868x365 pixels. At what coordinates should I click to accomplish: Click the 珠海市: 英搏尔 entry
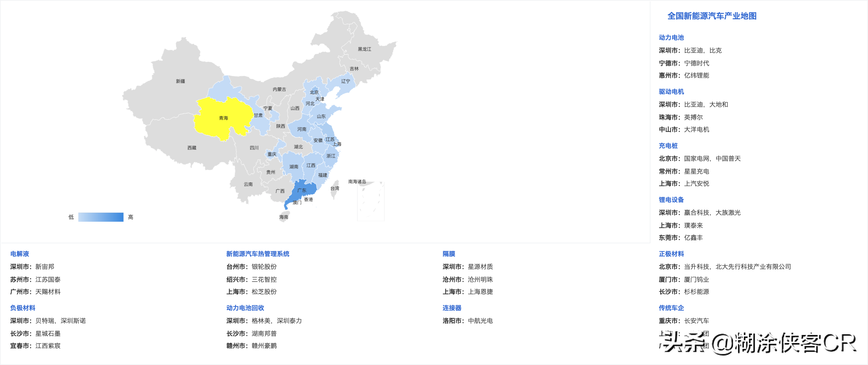681,117
